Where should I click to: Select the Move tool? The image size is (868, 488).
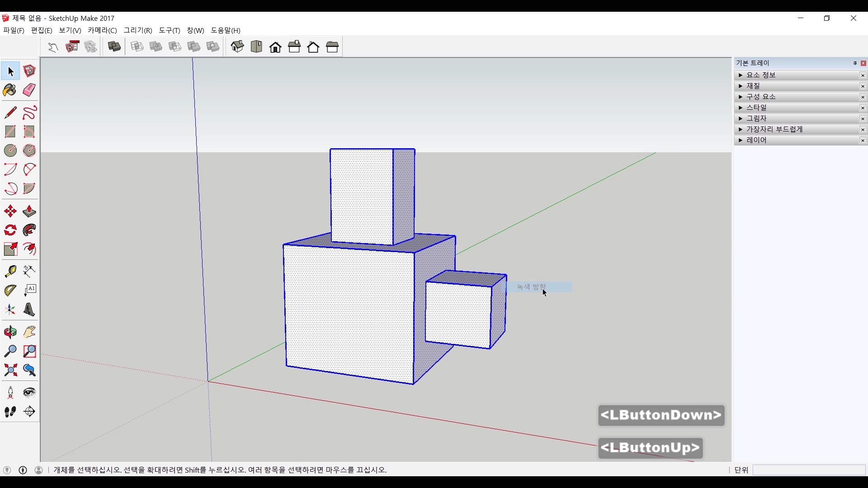[10, 211]
